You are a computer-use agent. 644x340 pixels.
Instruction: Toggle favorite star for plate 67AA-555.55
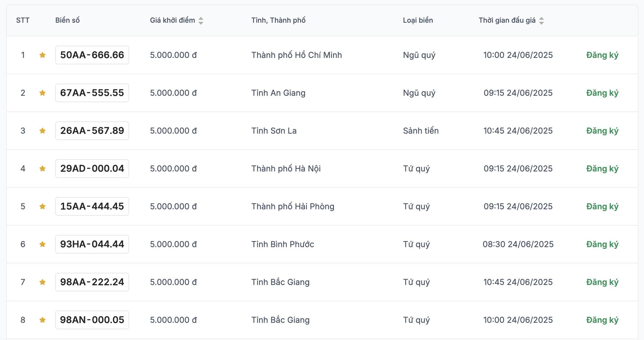coord(43,93)
